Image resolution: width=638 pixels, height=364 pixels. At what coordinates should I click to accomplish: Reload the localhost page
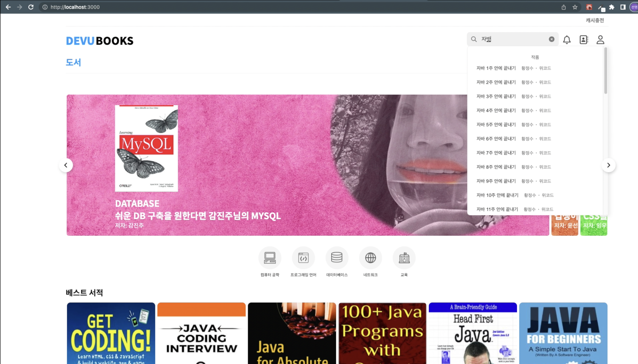[31, 7]
